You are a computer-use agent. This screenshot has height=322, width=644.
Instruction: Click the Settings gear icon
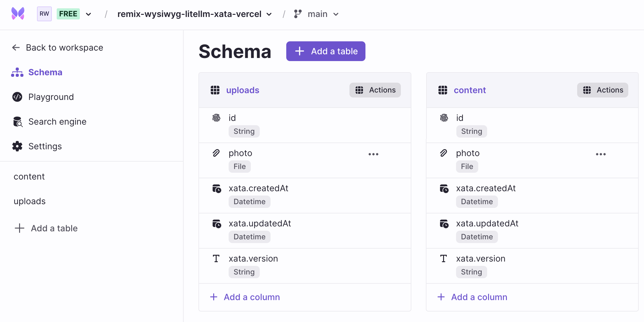click(x=17, y=146)
